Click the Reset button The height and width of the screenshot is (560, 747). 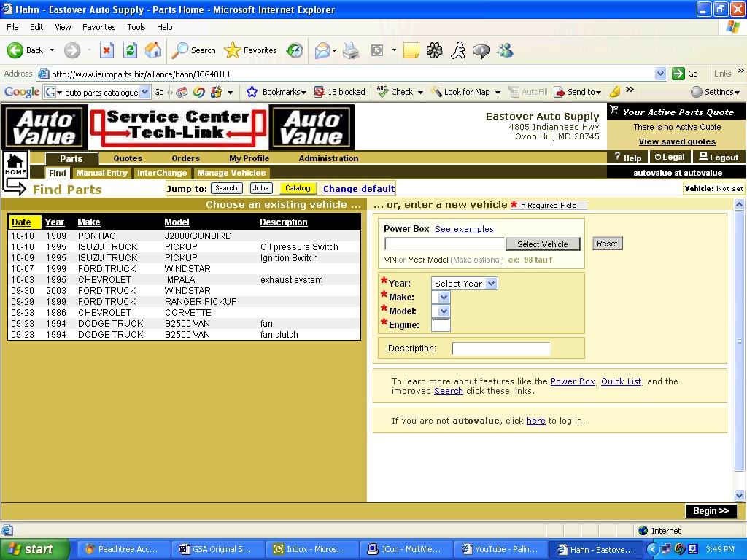607,244
